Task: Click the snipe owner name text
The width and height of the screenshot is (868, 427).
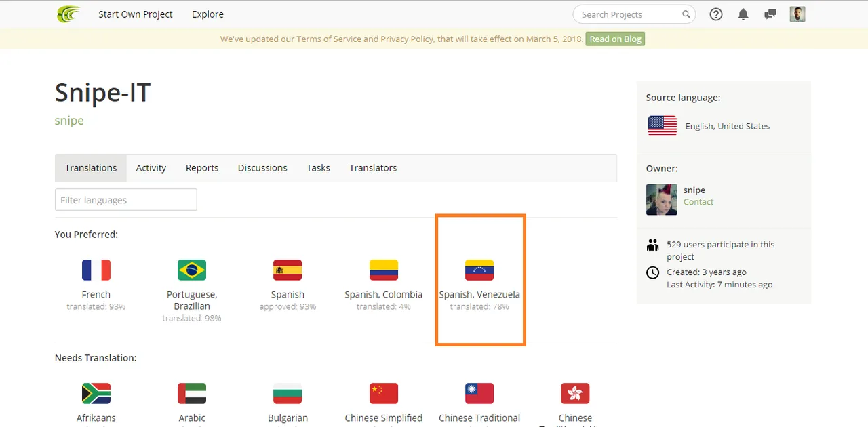Action: pyautogui.click(x=694, y=190)
